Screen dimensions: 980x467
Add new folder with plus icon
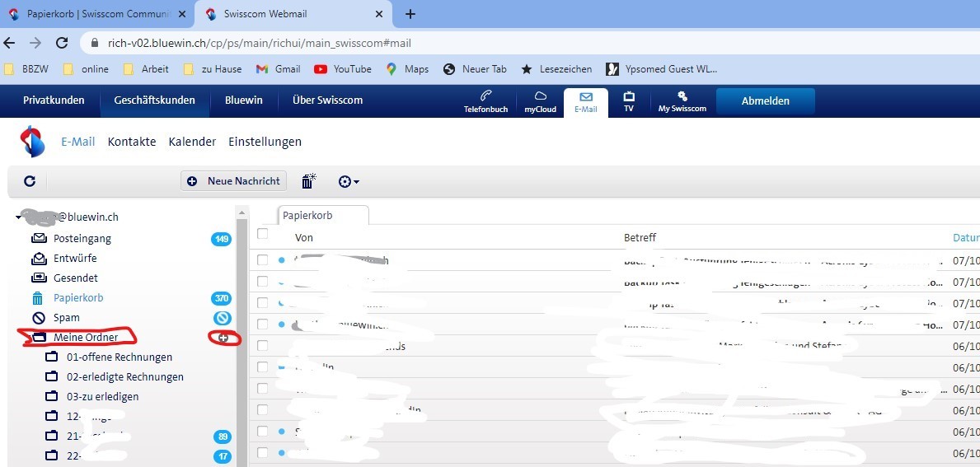pos(223,338)
